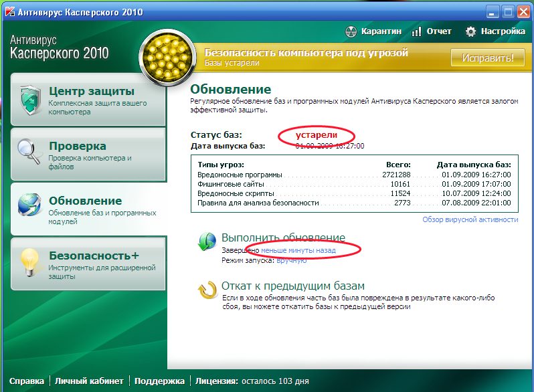Click Лицензия: осталось 103 дня

pos(252,381)
